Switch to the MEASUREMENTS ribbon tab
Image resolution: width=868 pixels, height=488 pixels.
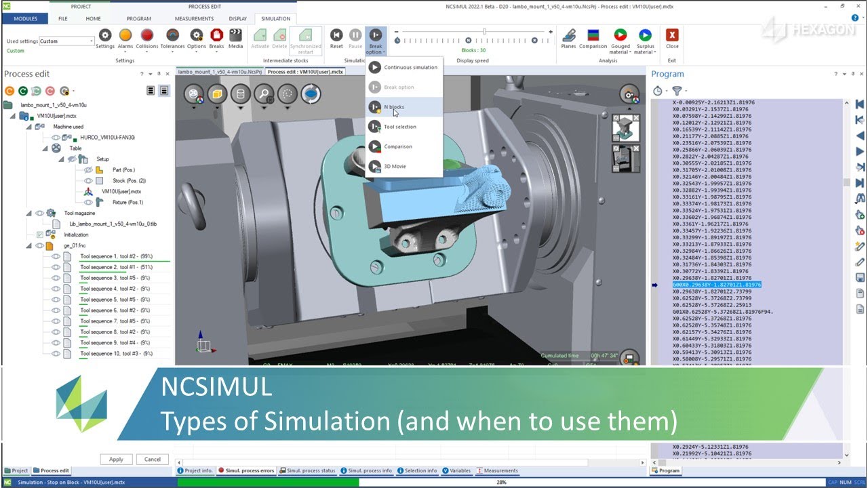pos(194,19)
